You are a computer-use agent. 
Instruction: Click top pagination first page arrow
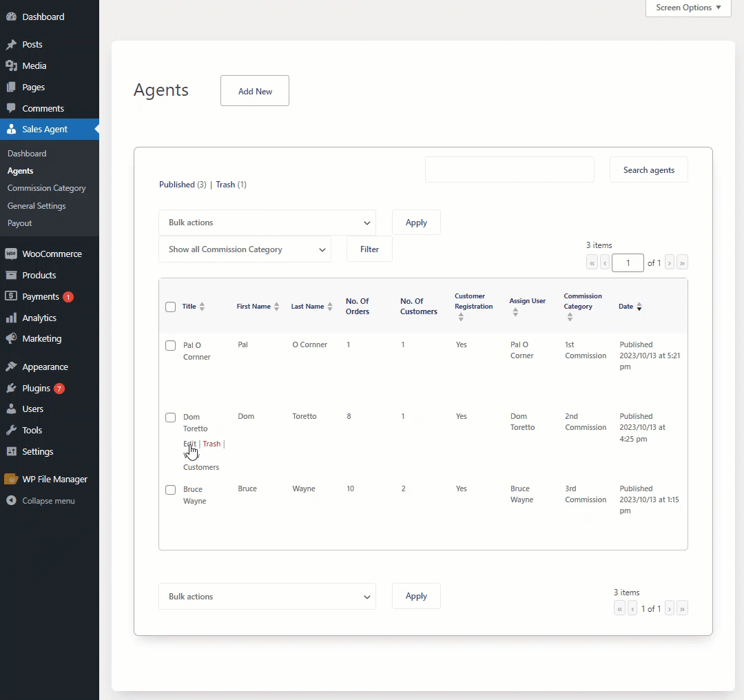592,262
